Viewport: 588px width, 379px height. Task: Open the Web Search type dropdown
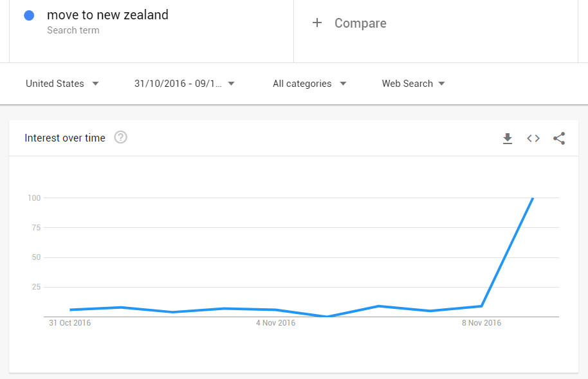pyautogui.click(x=413, y=84)
